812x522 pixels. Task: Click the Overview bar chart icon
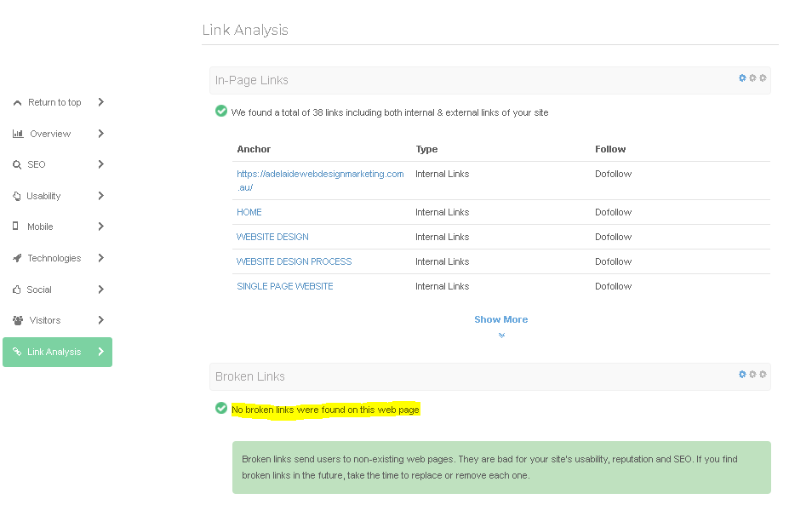click(18, 134)
